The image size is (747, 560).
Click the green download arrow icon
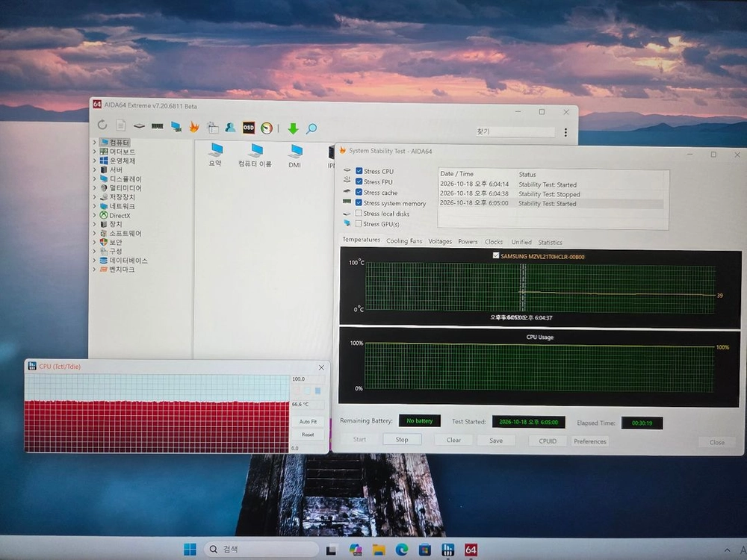click(x=293, y=128)
